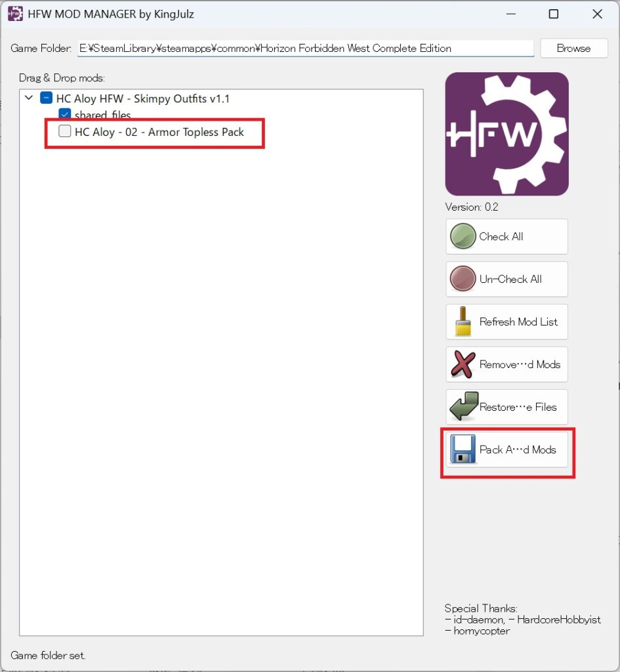Click inside the Game Folder path field
The width and height of the screenshot is (620, 672).
click(x=306, y=48)
